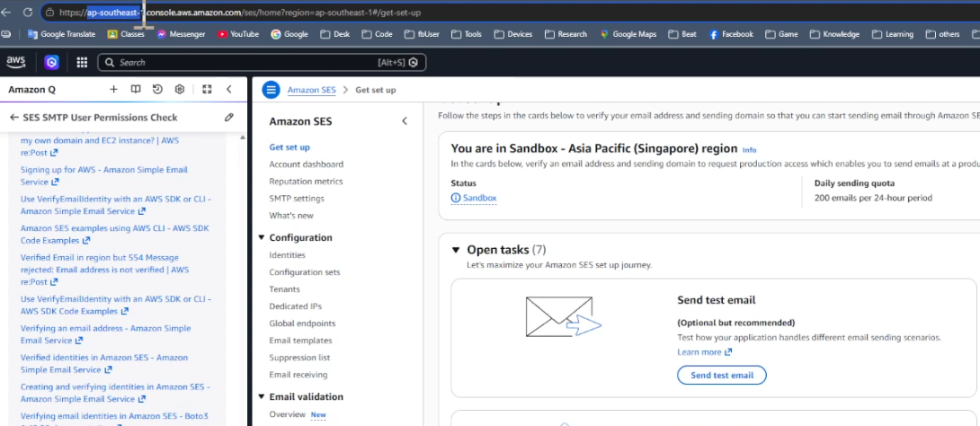Open Amazon Q chat history icon
The height and width of the screenshot is (426, 980).
pos(157,89)
